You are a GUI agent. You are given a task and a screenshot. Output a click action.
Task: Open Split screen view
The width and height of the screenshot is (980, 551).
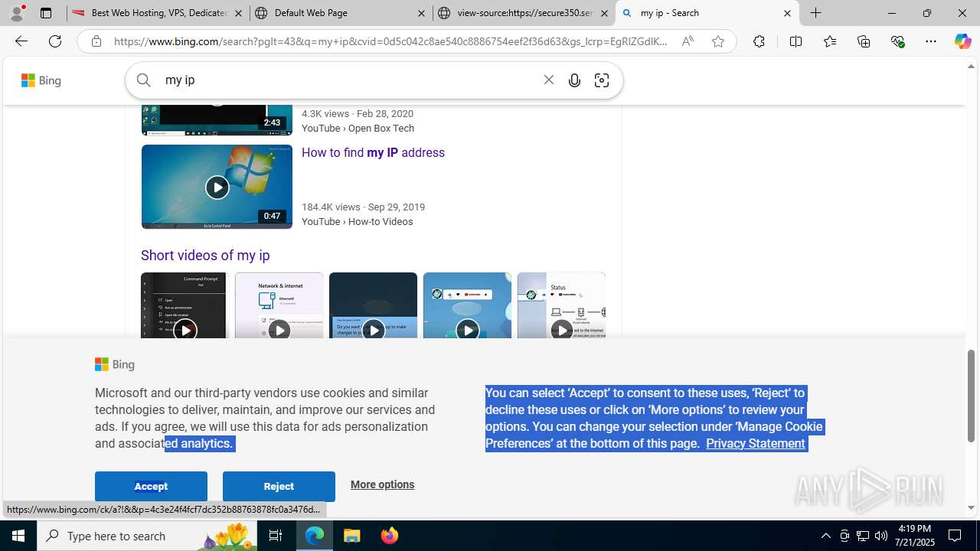coord(795,41)
